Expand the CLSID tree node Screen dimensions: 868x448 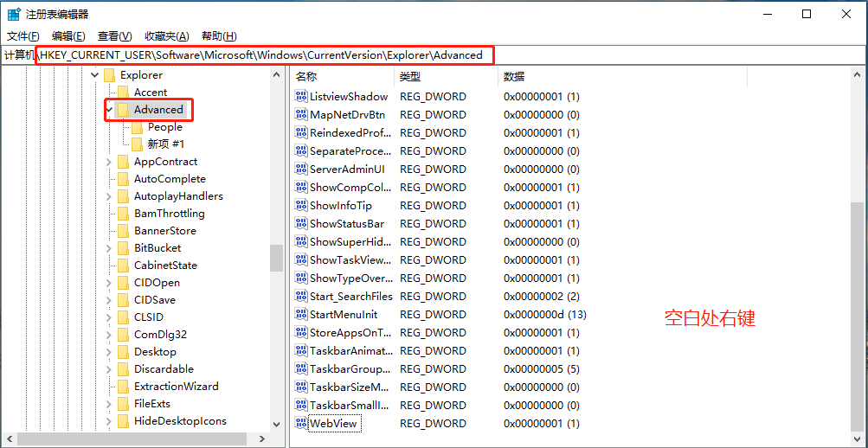tap(108, 317)
